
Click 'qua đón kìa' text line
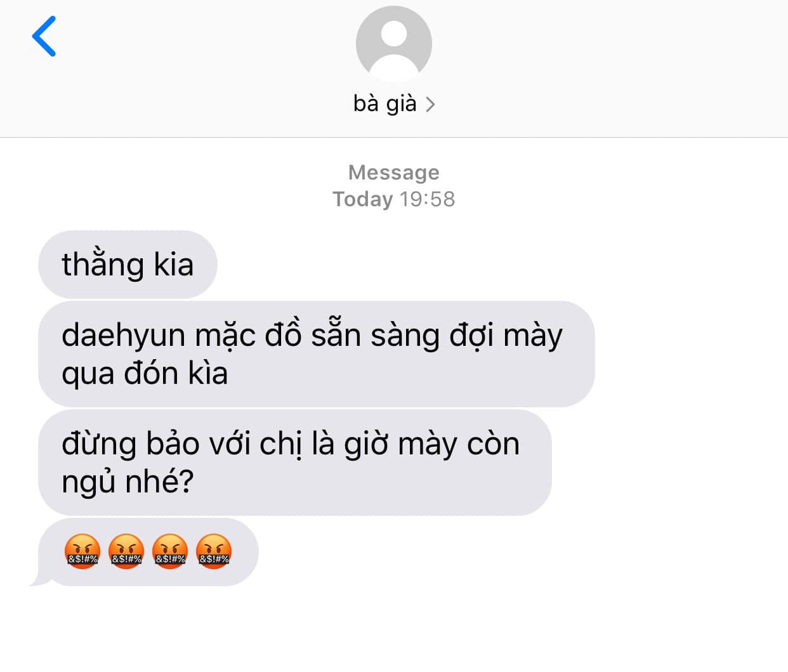pyautogui.click(x=145, y=373)
